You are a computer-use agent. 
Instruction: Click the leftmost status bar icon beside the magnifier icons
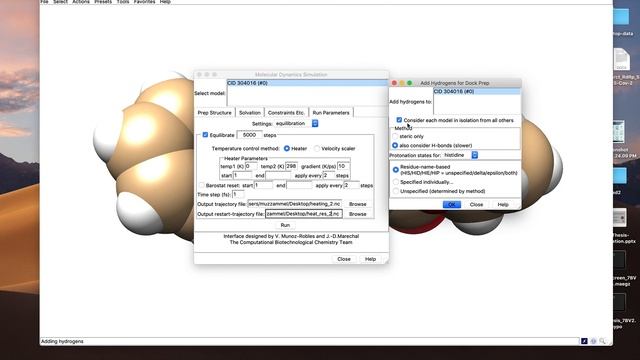(584, 341)
